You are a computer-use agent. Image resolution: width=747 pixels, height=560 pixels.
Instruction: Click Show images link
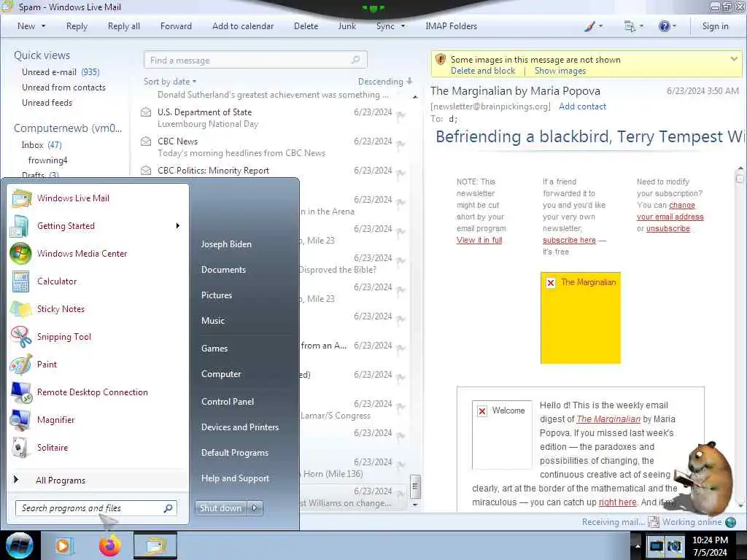pos(560,71)
